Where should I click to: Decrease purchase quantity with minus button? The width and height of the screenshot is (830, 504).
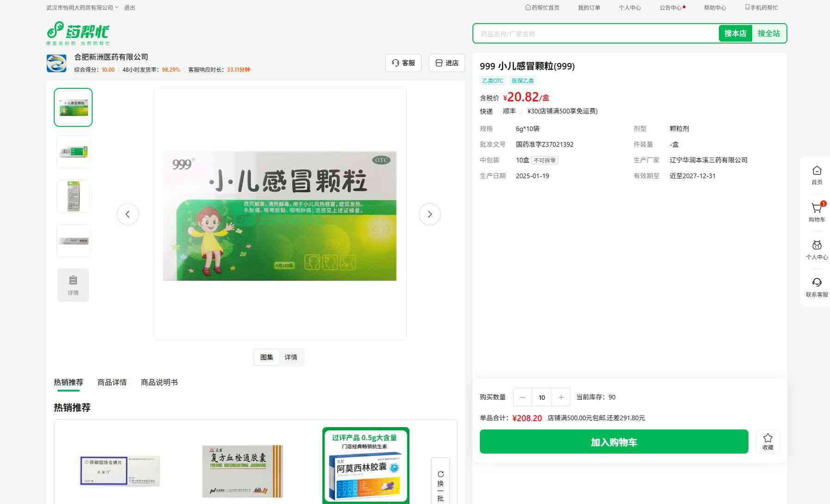point(522,397)
